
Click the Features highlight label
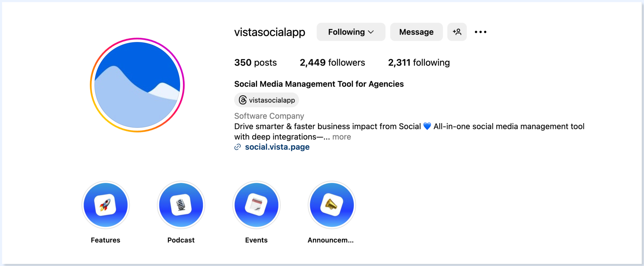click(105, 240)
